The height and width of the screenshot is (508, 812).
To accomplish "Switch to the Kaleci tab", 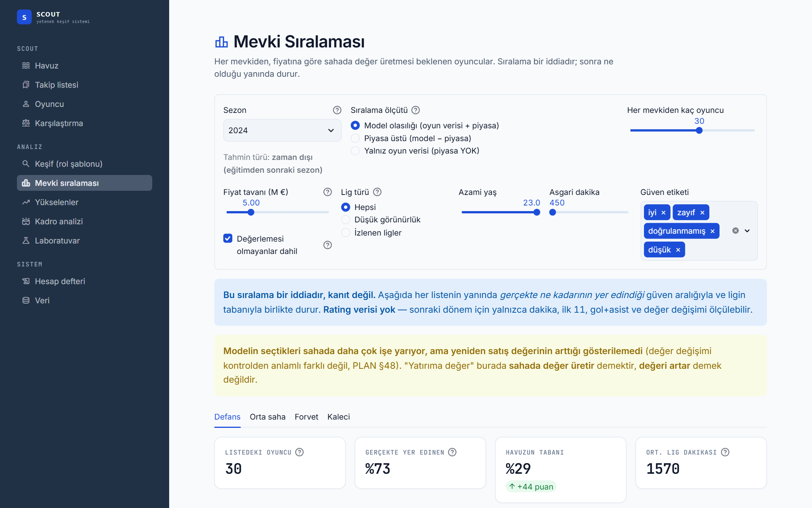I will click(x=338, y=417).
